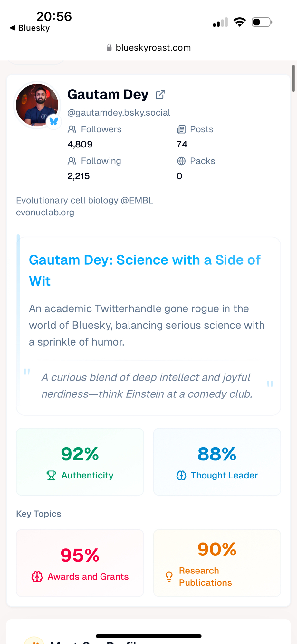Image resolution: width=297 pixels, height=644 pixels.
Task: Tap the Research Publications lightbulb icon
Action: [169, 577]
